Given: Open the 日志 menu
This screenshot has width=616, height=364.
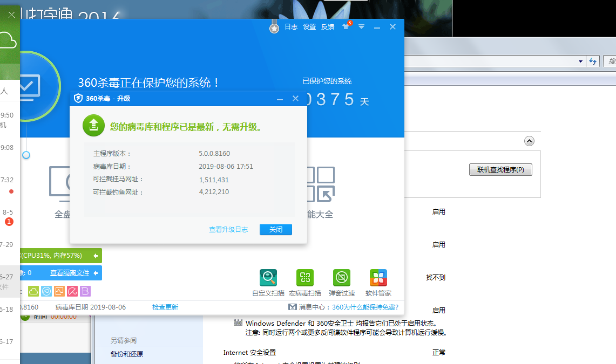Looking at the screenshot, I should (x=292, y=26).
